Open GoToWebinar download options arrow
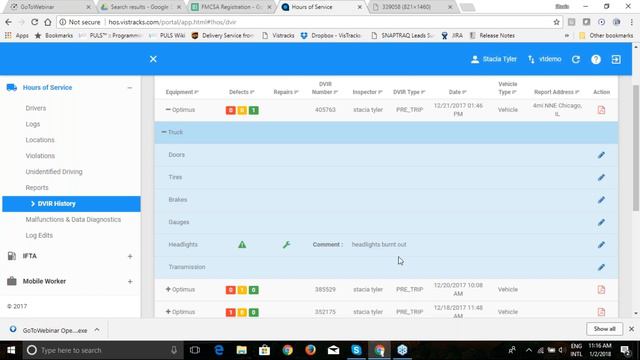This screenshot has width=640, height=360. 97,330
